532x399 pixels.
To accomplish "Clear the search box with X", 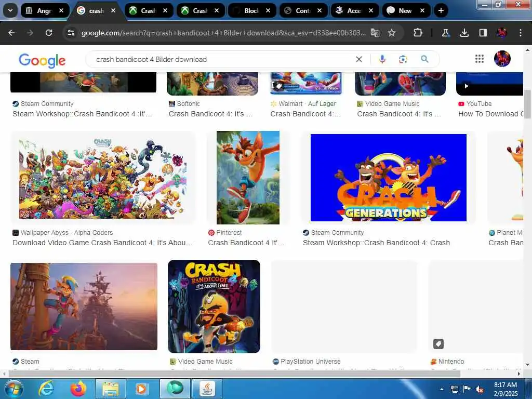I will coord(358,59).
